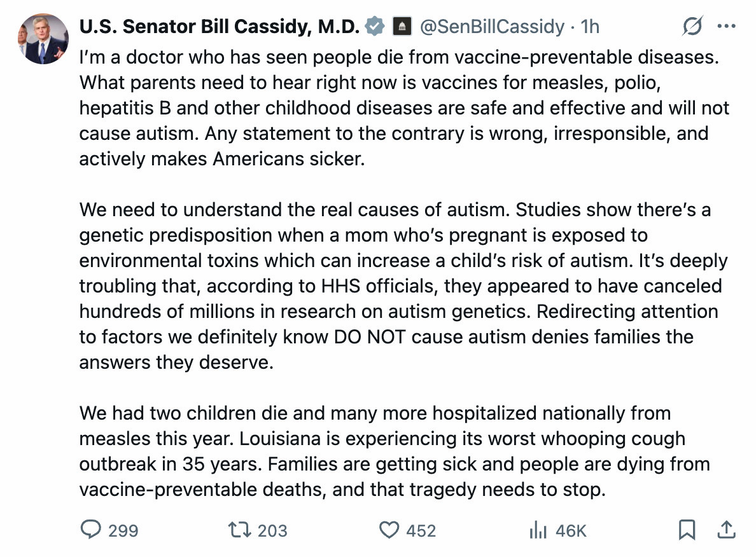Image resolution: width=756 pixels, height=557 pixels.
Task: Click the view analytics bar-chart icon
Action: coord(538,530)
